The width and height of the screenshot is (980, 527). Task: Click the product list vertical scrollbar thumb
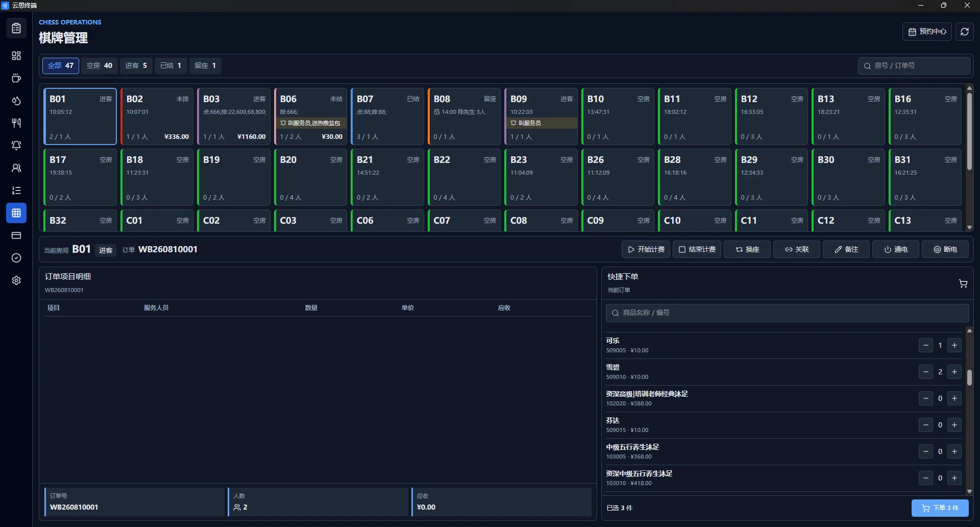969,377
